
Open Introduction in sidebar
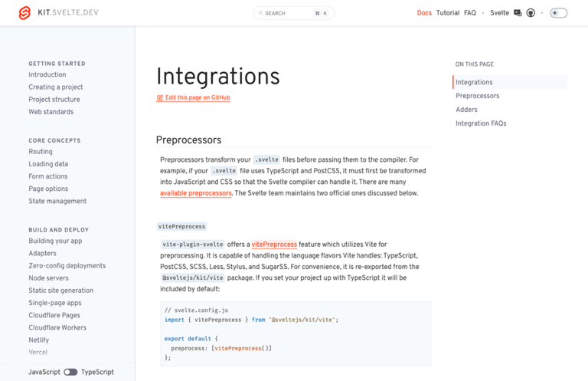[47, 74]
